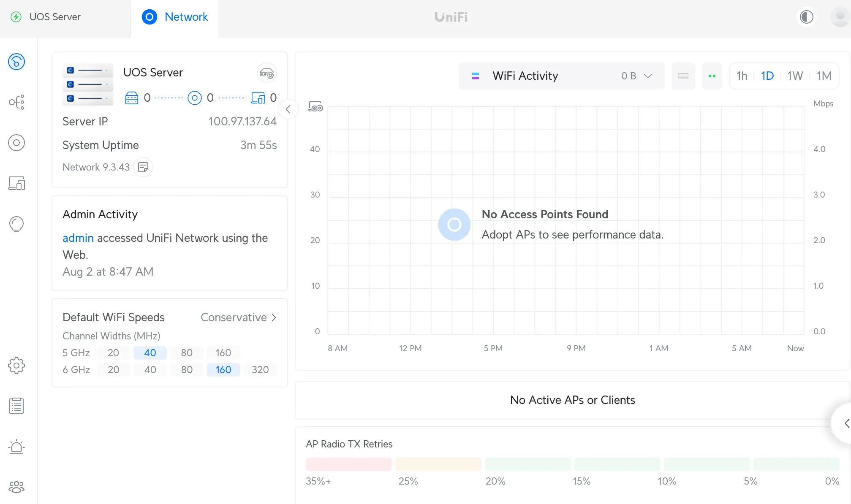Click the gateway count icon in server card
Screen dimensions: 851x504
click(132, 98)
